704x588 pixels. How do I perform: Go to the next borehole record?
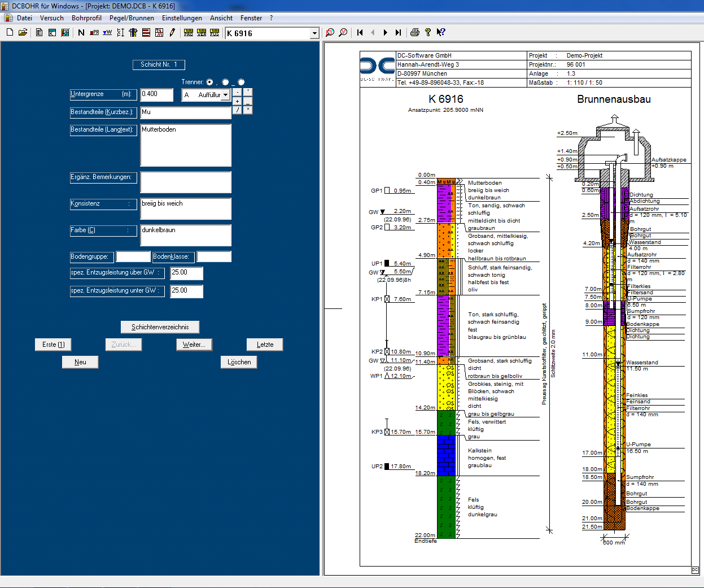pyautogui.click(x=386, y=33)
